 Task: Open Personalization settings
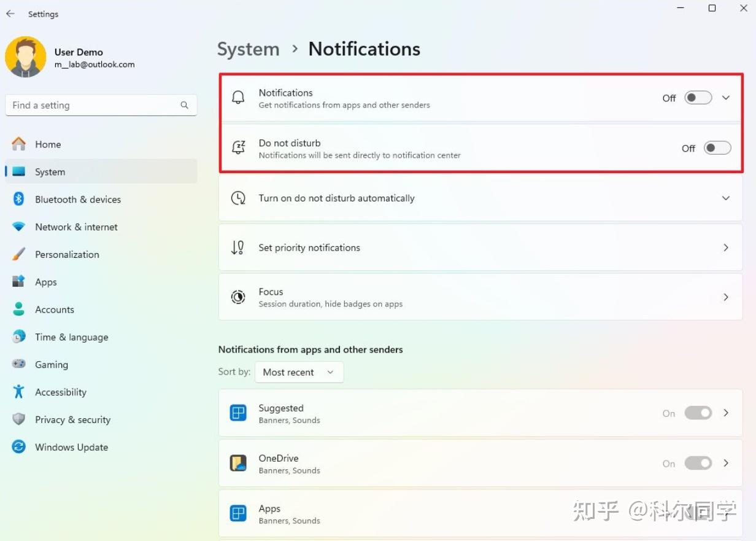point(67,254)
